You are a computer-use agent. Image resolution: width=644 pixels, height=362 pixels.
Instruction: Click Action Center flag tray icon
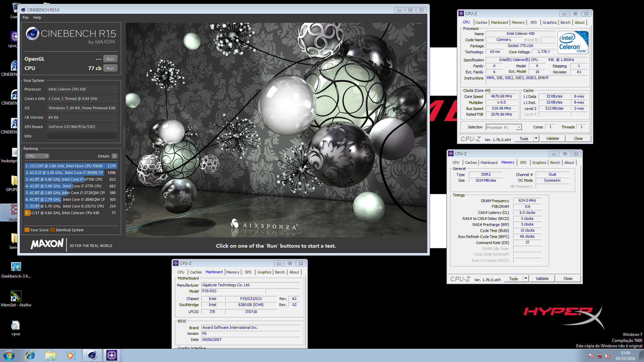tap(591, 356)
